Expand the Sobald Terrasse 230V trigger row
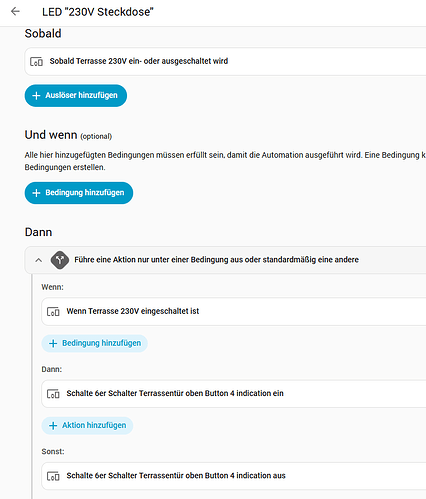This screenshot has width=426, height=499. pos(225,61)
